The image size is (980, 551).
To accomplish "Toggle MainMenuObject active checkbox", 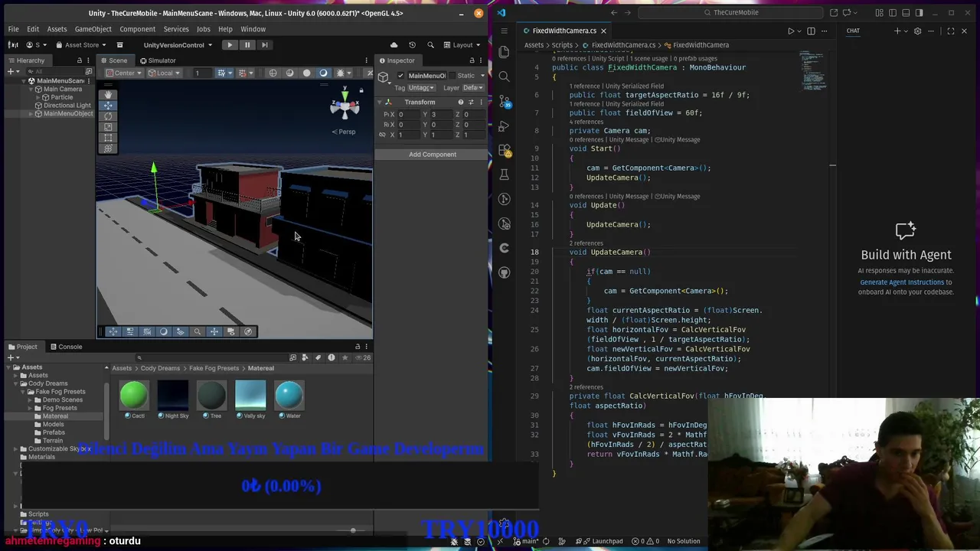I will click(x=400, y=76).
